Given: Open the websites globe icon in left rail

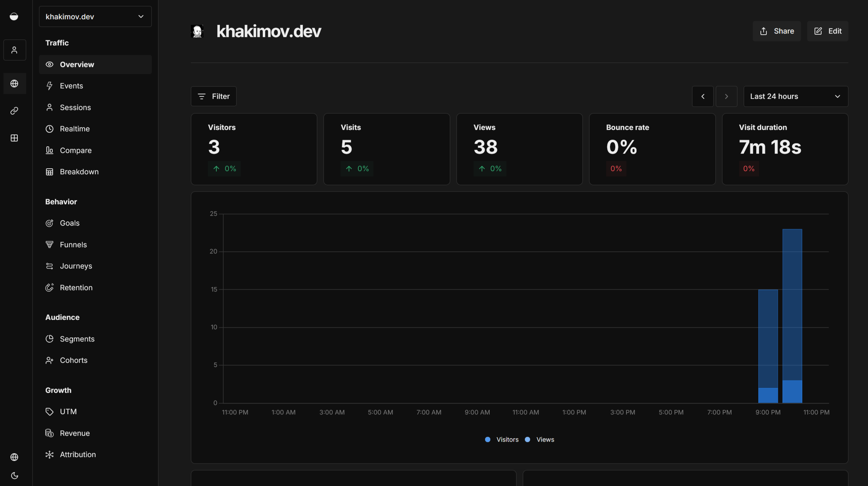Looking at the screenshot, I should [x=14, y=83].
